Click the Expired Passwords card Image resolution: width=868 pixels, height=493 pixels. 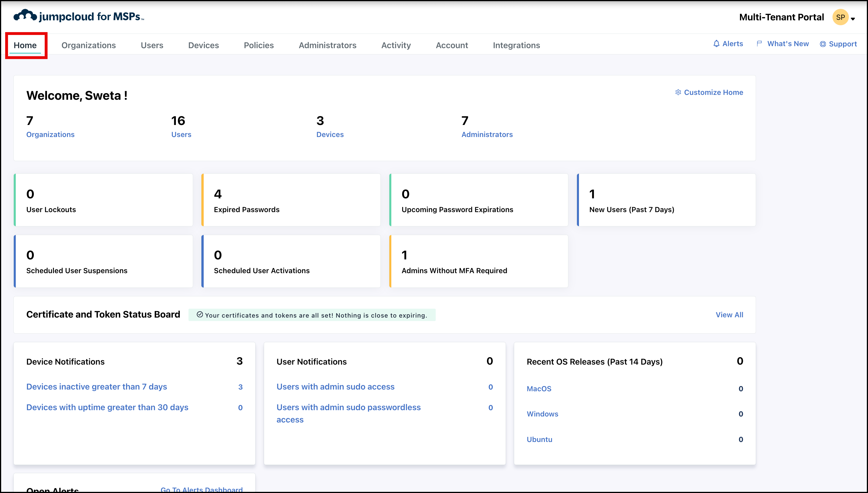pyautogui.click(x=291, y=200)
